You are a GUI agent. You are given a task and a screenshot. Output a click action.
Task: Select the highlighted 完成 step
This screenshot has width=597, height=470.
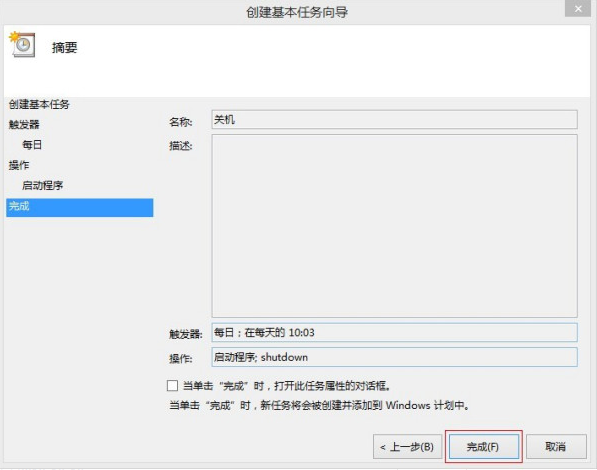point(80,207)
